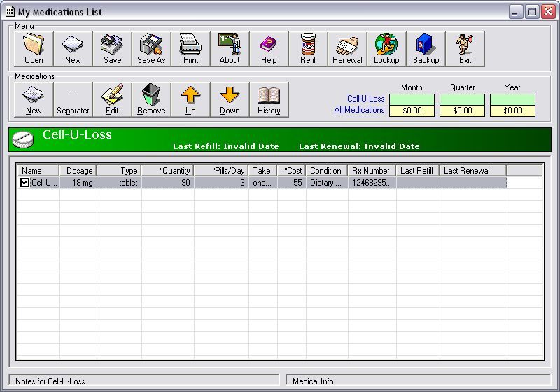Uncheck the Cell-U-Loss row checkbox

point(24,183)
